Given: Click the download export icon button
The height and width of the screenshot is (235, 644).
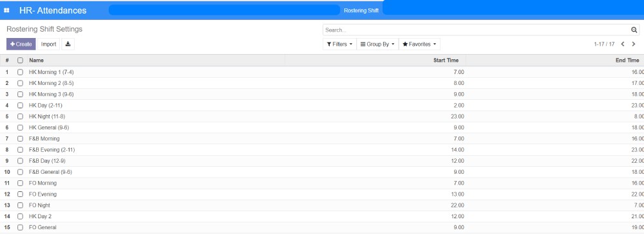Looking at the screenshot, I should click(x=68, y=44).
